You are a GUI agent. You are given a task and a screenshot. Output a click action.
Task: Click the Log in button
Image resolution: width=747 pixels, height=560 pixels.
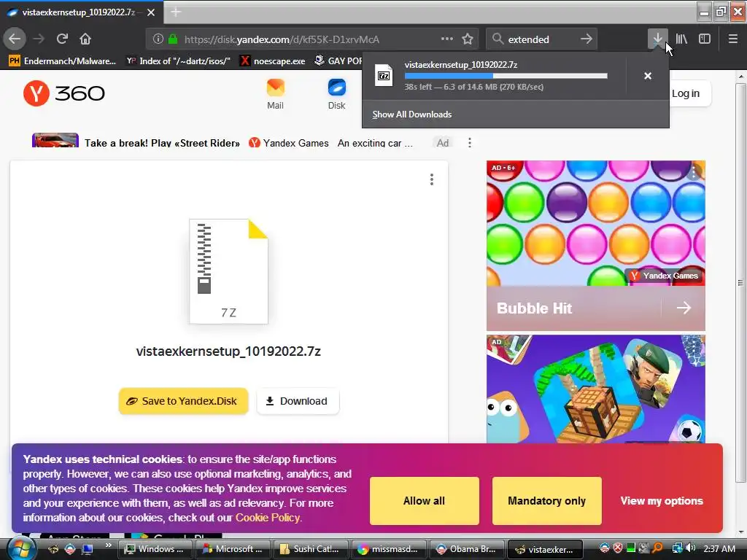coord(686,93)
